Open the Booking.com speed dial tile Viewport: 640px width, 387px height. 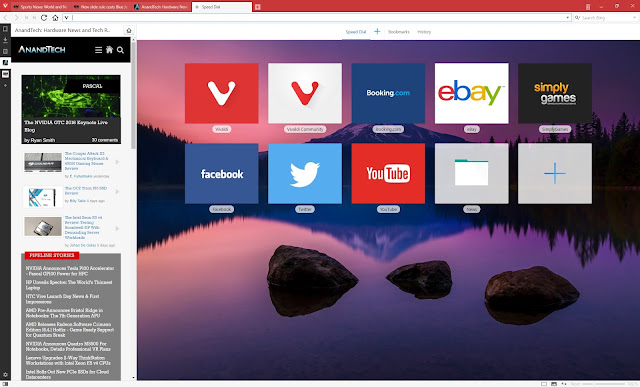[388, 93]
